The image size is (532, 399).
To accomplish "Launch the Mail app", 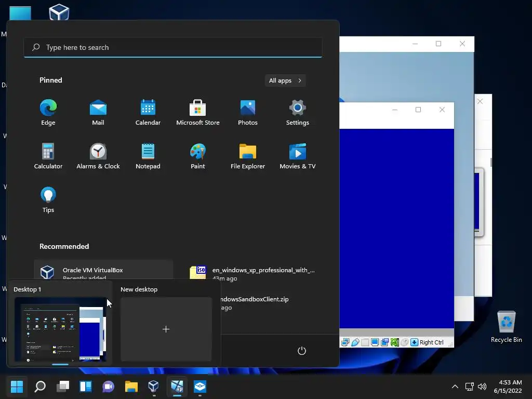I will [x=98, y=113].
